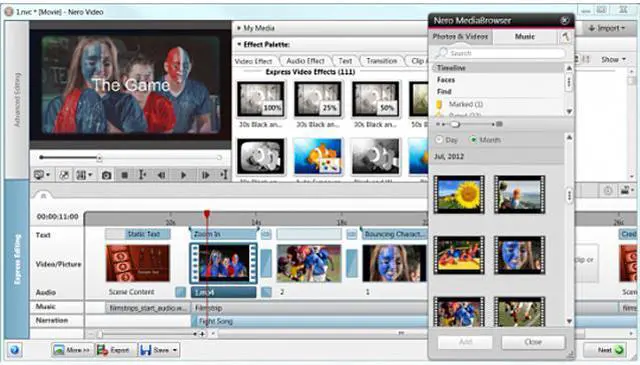Click the scene cutter scissors icon
640x365 pixels.
[64, 175]
